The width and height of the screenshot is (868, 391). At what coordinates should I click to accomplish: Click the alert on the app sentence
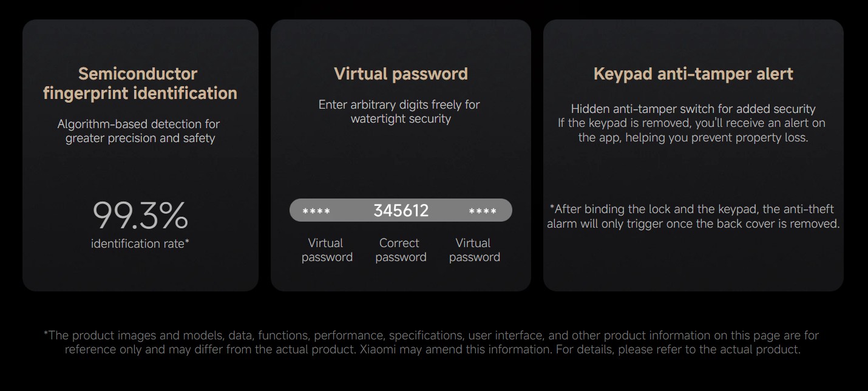[693, 131]
